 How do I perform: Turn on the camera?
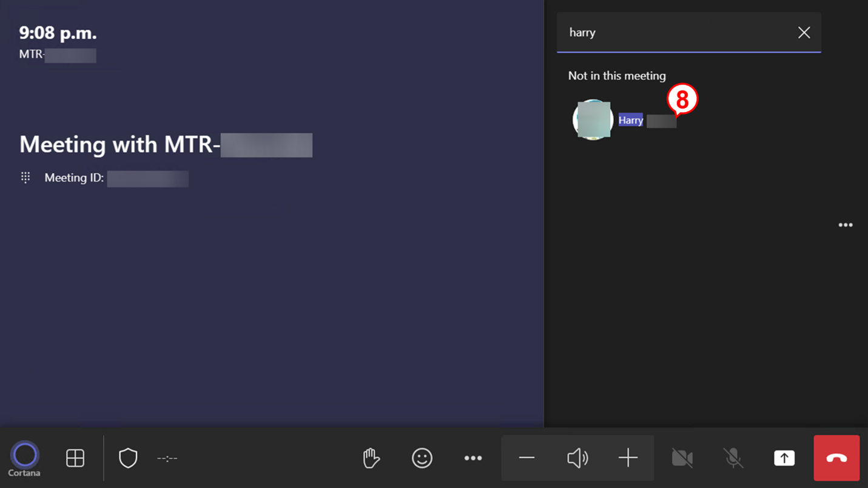[682, 458]
